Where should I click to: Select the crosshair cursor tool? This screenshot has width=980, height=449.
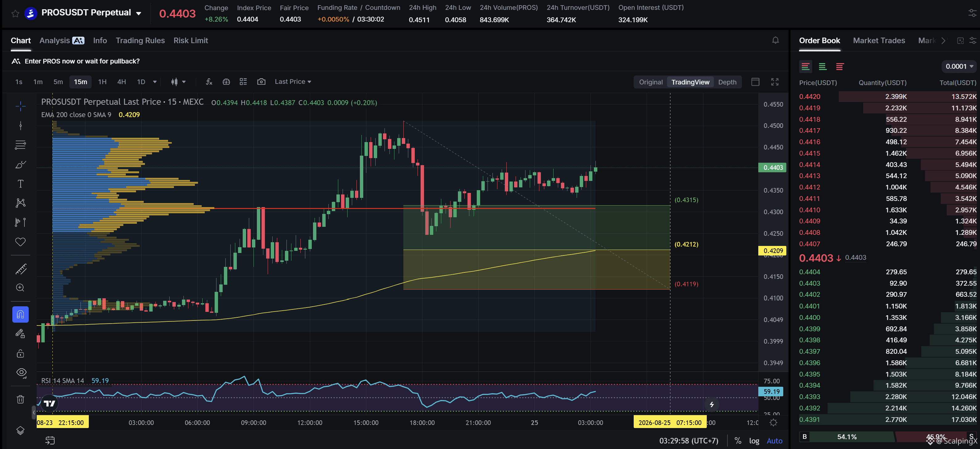pyautogui.click(x=21, y=106)
